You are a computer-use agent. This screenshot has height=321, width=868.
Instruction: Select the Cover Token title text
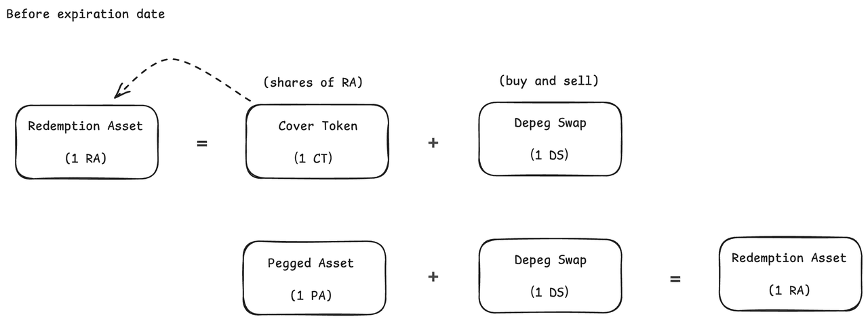pos(317,126)
